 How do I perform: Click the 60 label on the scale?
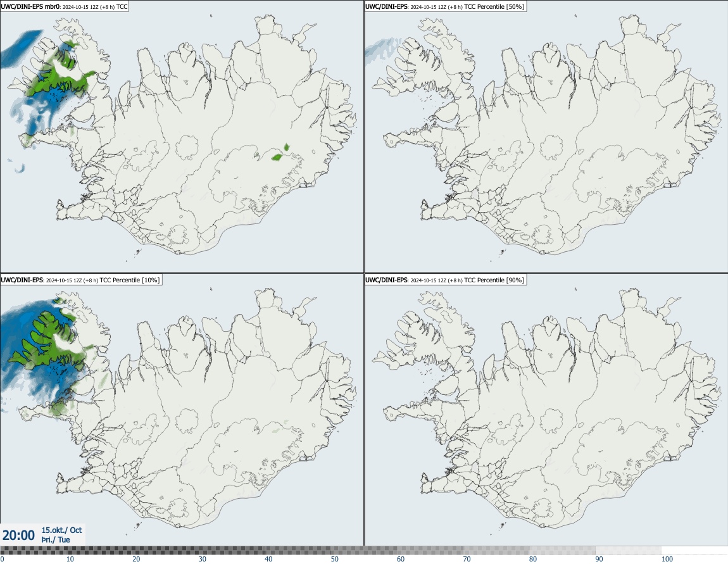click(401, 559)
